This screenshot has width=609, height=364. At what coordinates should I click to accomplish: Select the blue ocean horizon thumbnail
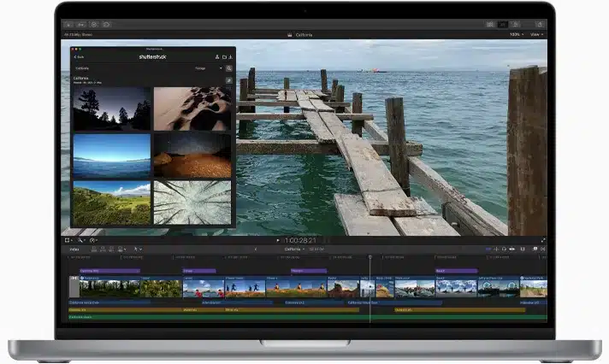112,156
